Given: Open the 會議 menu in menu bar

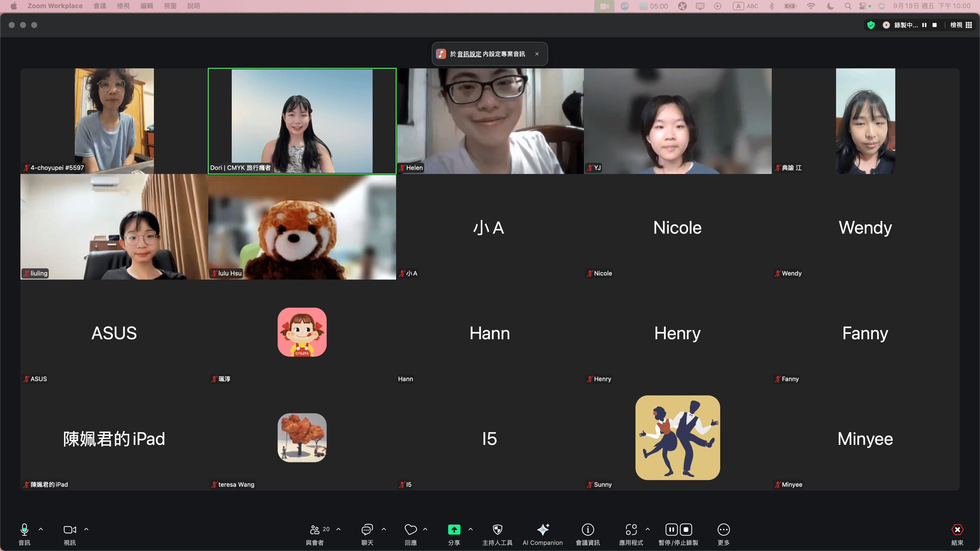Looking at the screenshot, I should point(100,6).
